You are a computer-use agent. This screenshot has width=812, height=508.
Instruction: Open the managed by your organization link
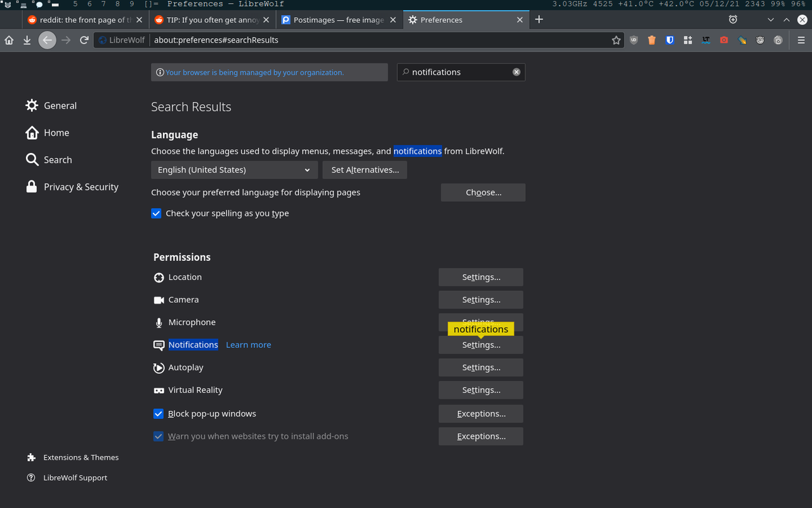pyautogui.click(x=254, y=72)
